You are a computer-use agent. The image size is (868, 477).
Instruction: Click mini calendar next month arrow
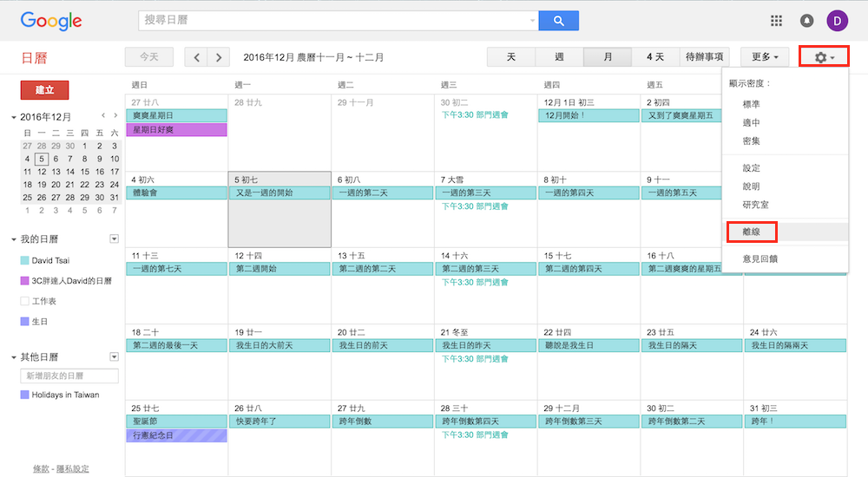click(x=115, y=115)
